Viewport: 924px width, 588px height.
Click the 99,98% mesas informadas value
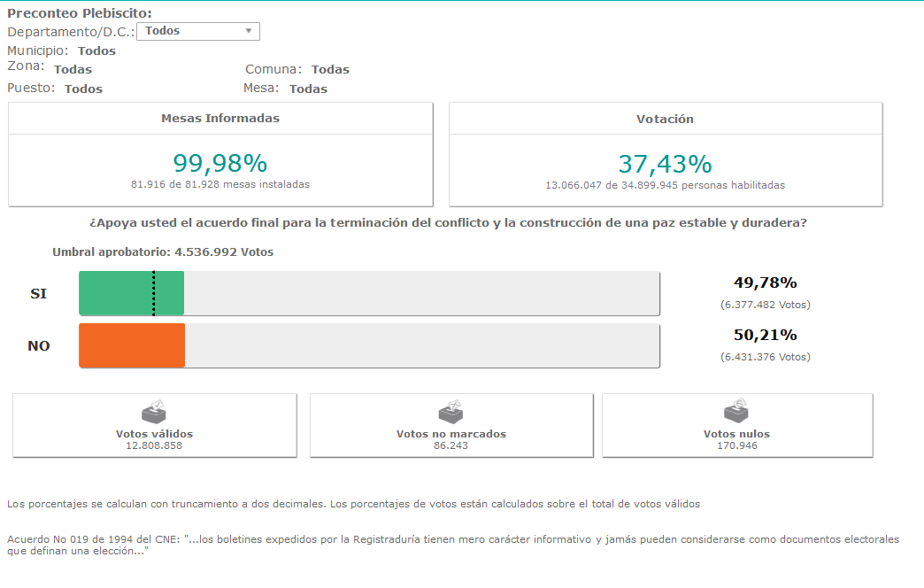pyautogui.click(x=219, y=163)
